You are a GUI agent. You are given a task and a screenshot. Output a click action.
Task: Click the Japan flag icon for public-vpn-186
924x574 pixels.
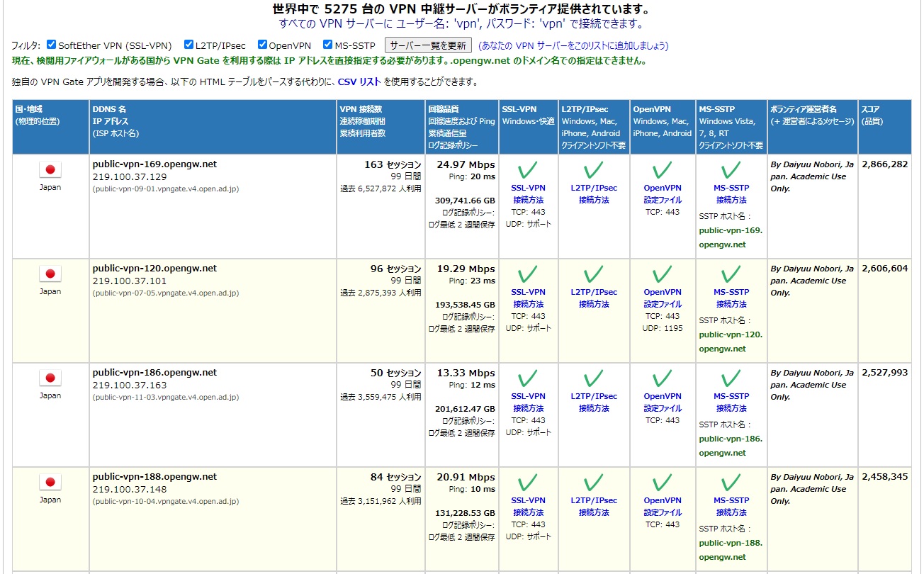pyautogui.click(x=50, y=378)
